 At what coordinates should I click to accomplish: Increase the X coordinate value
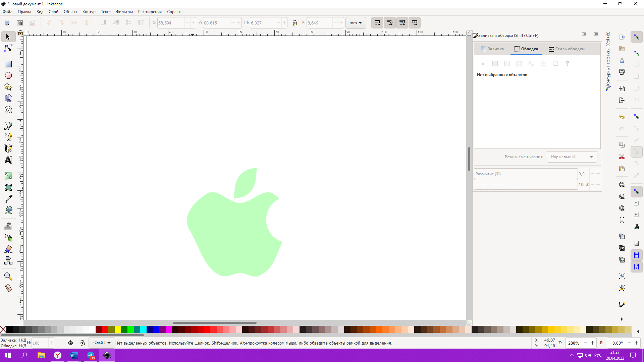pyautogui.click(x=193, y=23)
